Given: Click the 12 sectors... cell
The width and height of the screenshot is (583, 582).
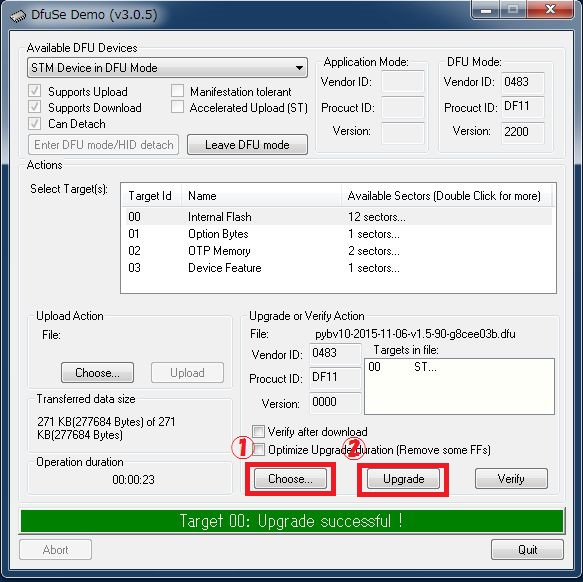Looking at the screenshot, I should point(377,217).
